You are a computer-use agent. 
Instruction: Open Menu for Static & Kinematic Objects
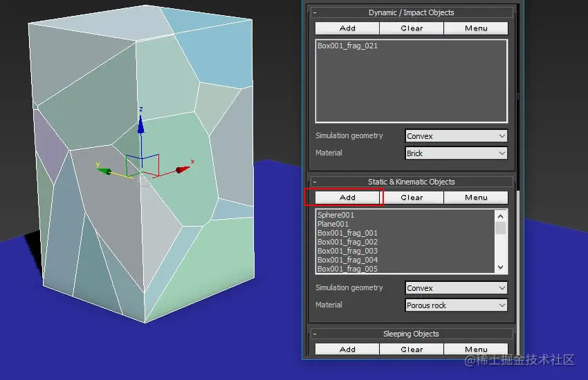pos(476,198)
